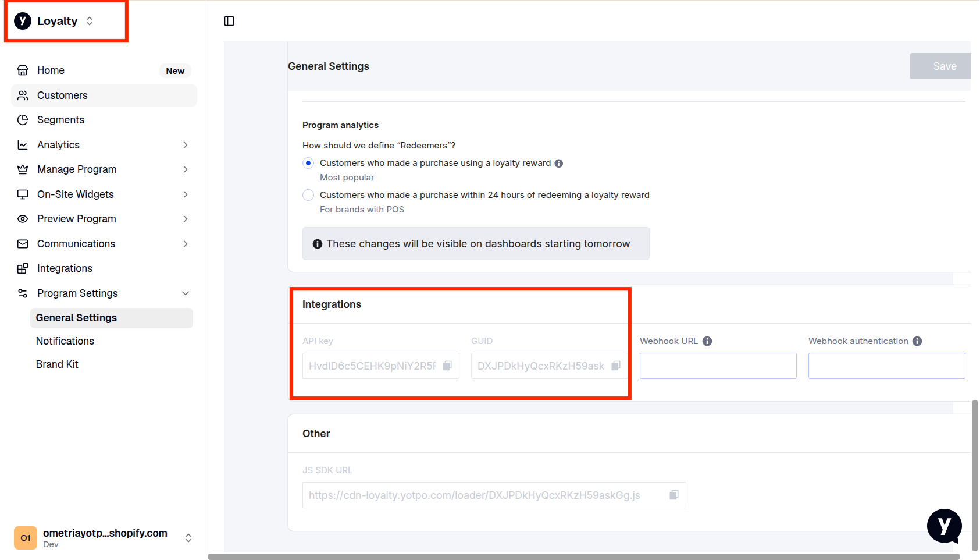980x560 pixels.
Task: Copy the JS SDK URL with clipboard icon
Action: 674,495
